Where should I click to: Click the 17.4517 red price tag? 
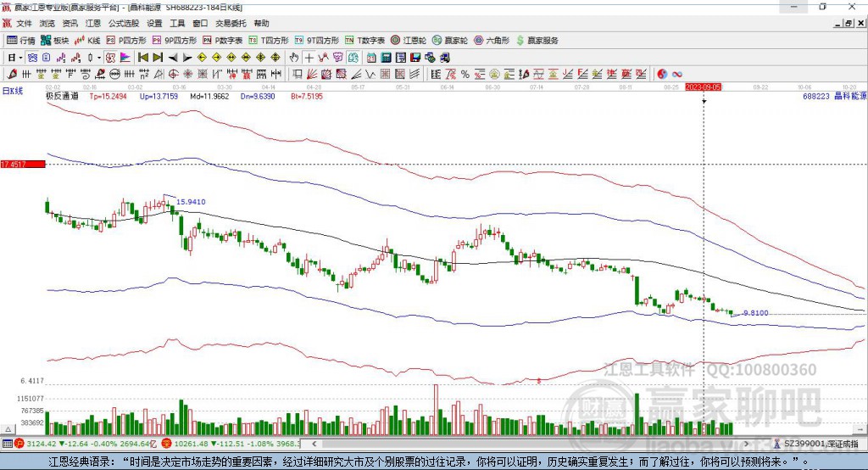(x=22, y=164)
